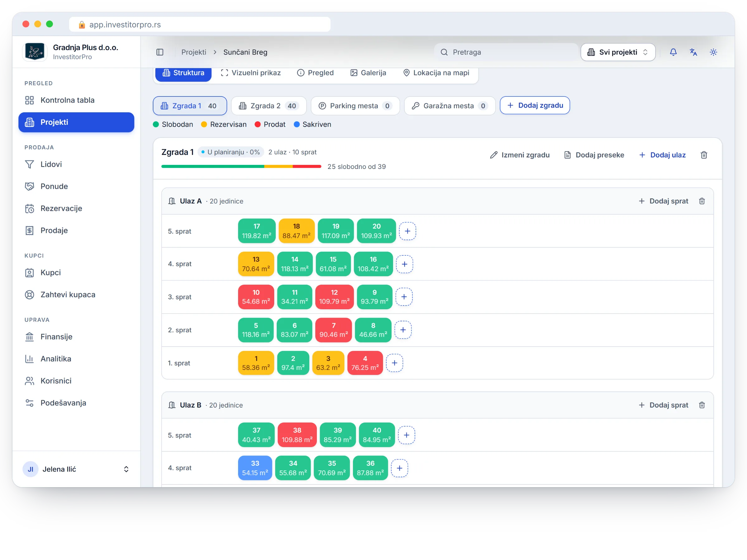Screen dimensions: 747x560
Task: Add unit on Ulaz A 2. sprat
Action: pyautogui.click(x=402, y=330)
